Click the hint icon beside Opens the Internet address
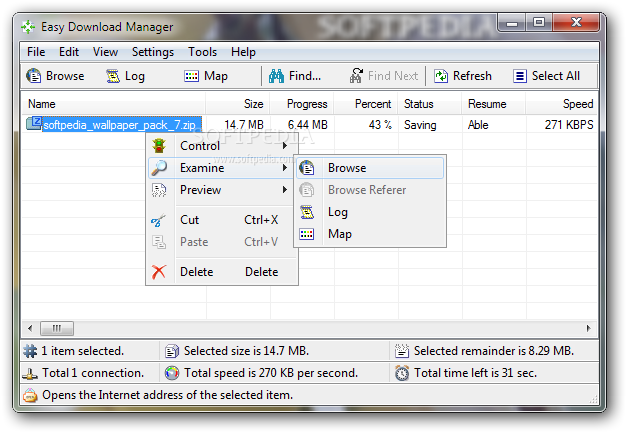This screenshot has height=433, width=627. point(30,395)
